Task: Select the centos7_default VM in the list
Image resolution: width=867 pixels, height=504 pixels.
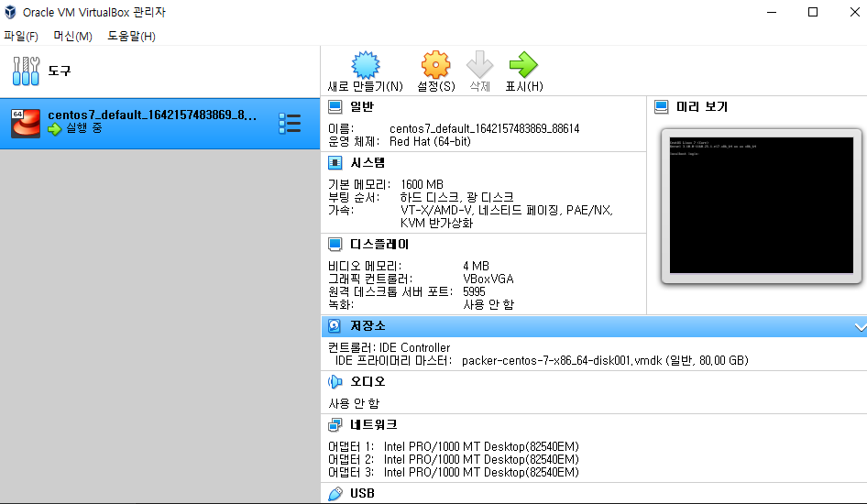Action: point(159,123)
